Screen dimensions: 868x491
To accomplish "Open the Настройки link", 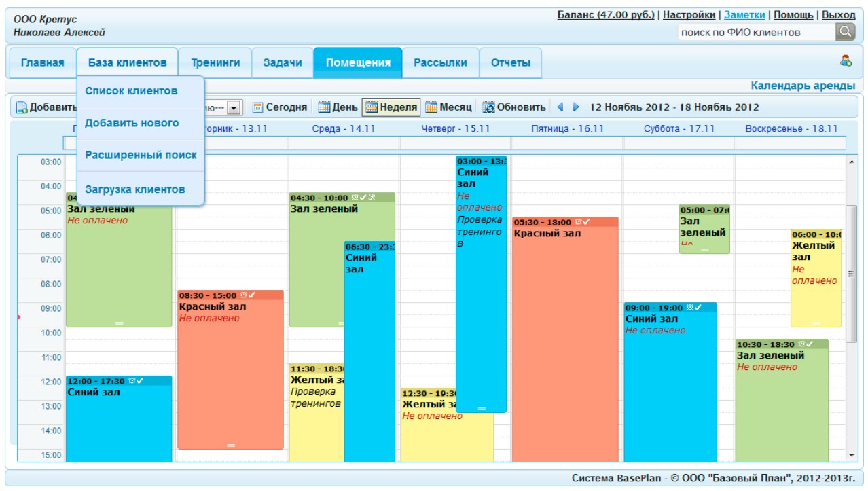I will click(689, 14).
